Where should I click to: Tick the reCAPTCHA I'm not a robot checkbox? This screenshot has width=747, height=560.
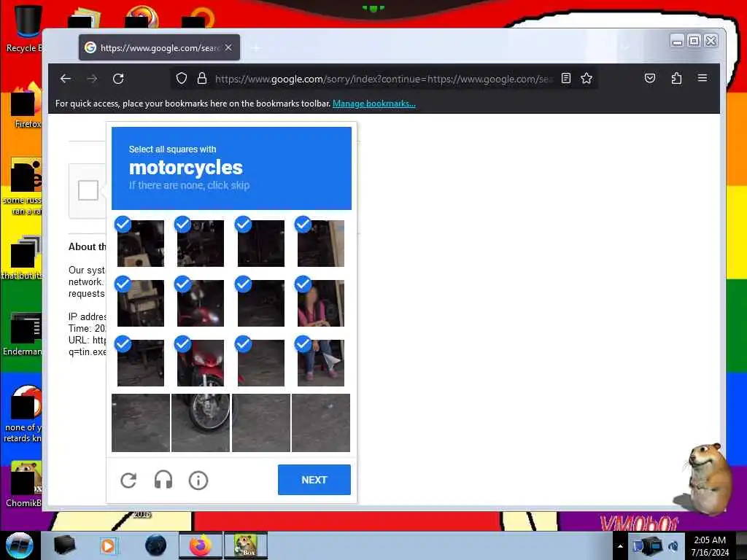tap(88, 190)
